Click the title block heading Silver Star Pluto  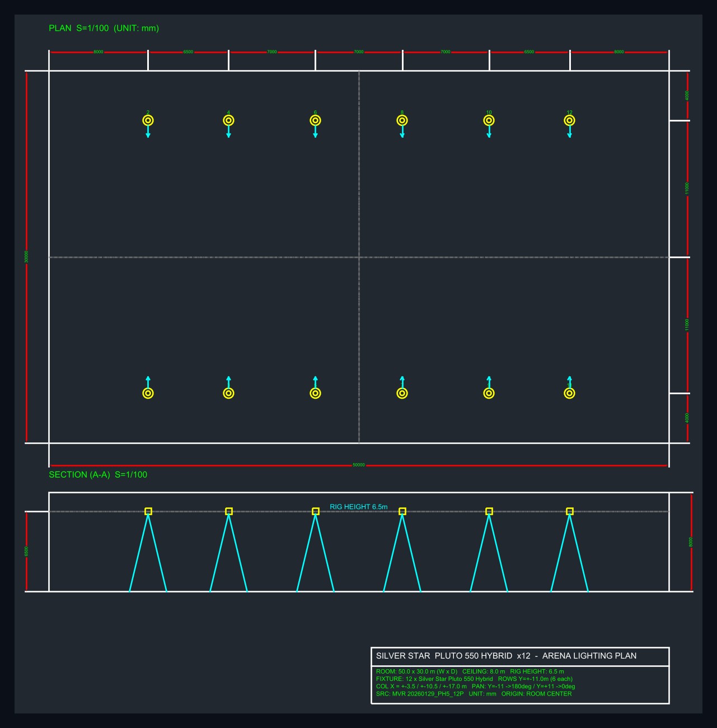pyautogui.click(x=506, y=656)
